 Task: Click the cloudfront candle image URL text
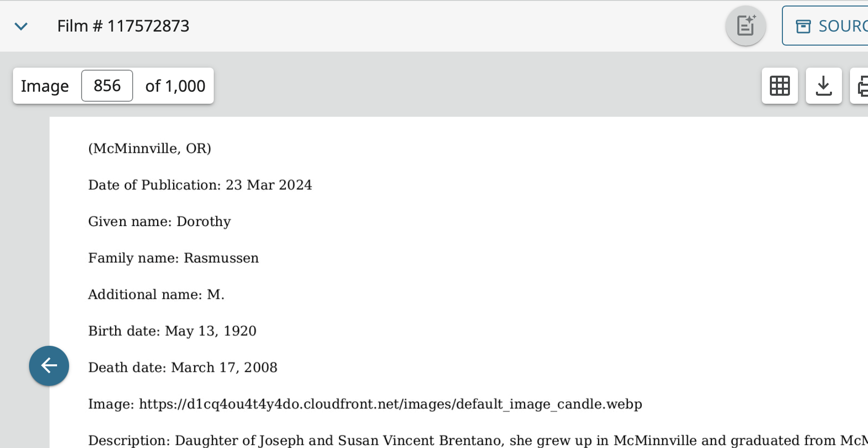tap(390, 404)
